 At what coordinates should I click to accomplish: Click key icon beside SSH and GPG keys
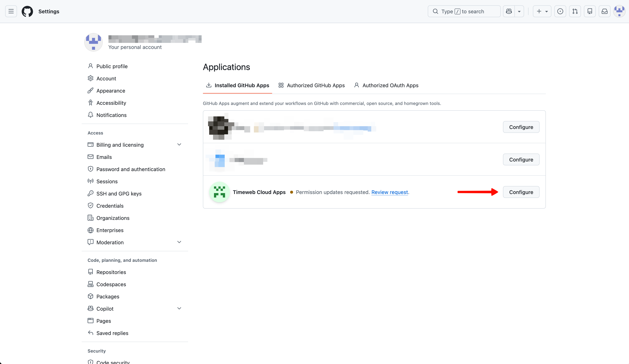[x=90, y=193]
